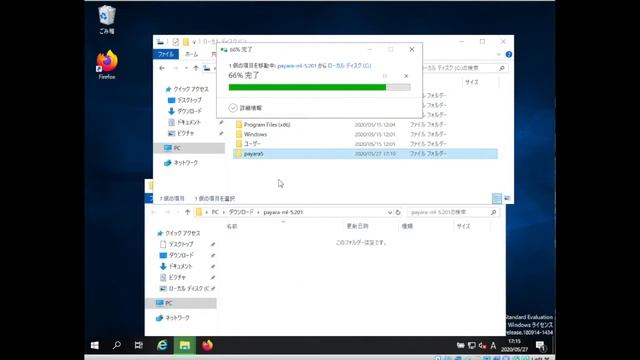
Task: Select PC in the lower Explorer sidebar
Action: point(181,303)
